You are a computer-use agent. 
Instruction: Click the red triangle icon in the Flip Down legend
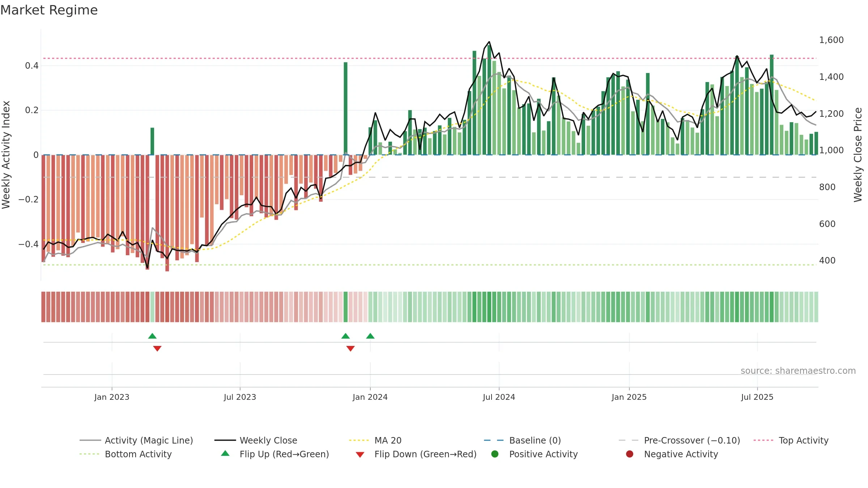360,455
